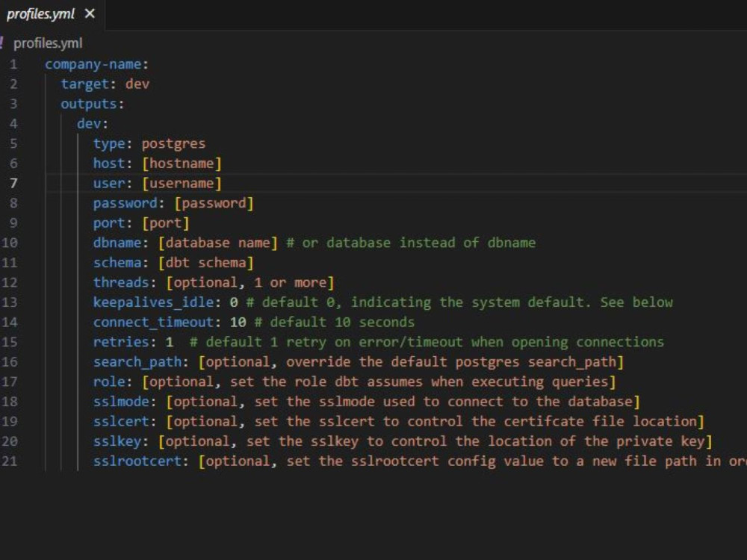747x560 pixels.
Task: Click the [password] placeholder value
Action: 214,203
